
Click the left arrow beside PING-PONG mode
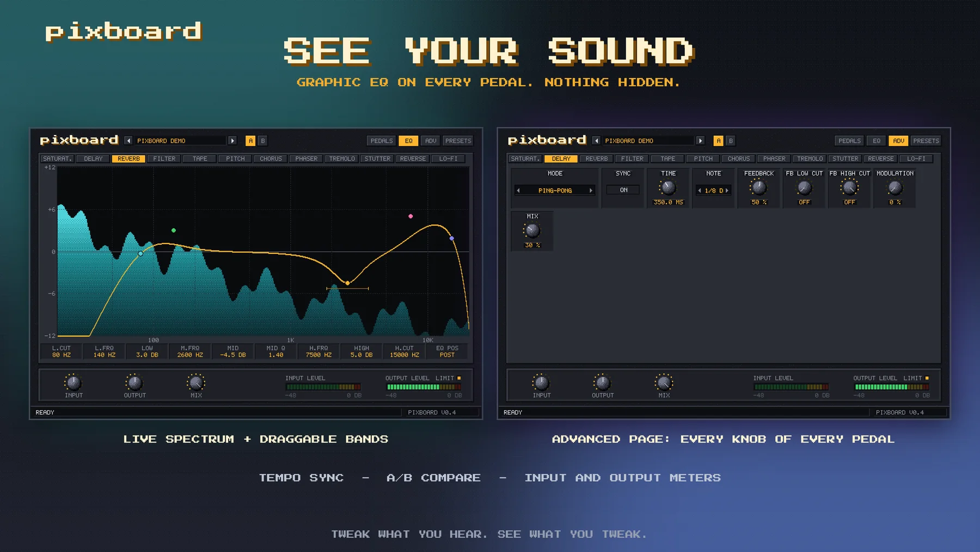(x=518, y=190)
